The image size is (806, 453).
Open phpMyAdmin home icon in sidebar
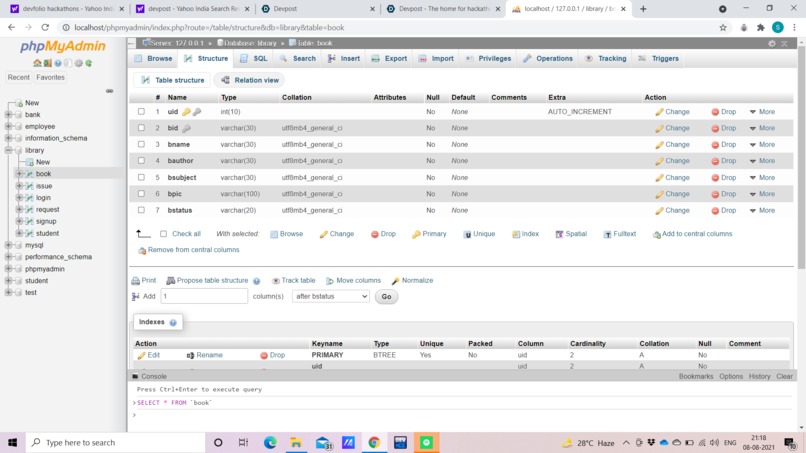tap(37, 63)
